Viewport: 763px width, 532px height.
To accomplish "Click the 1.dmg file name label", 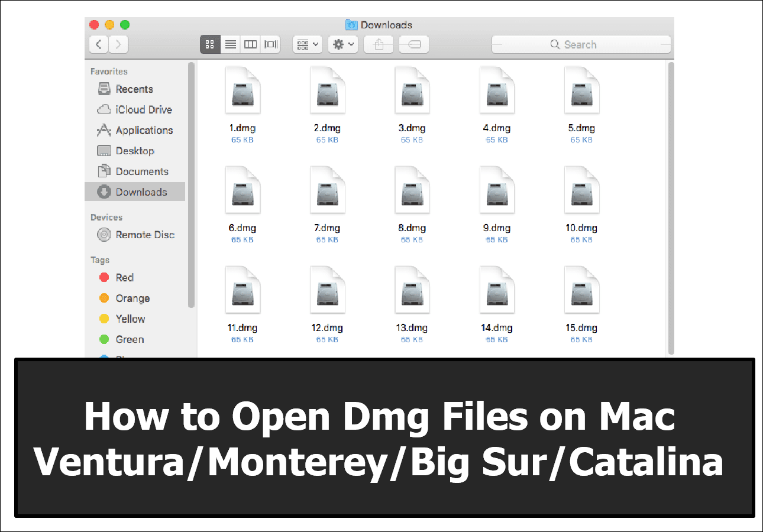I will coord(243,128).
